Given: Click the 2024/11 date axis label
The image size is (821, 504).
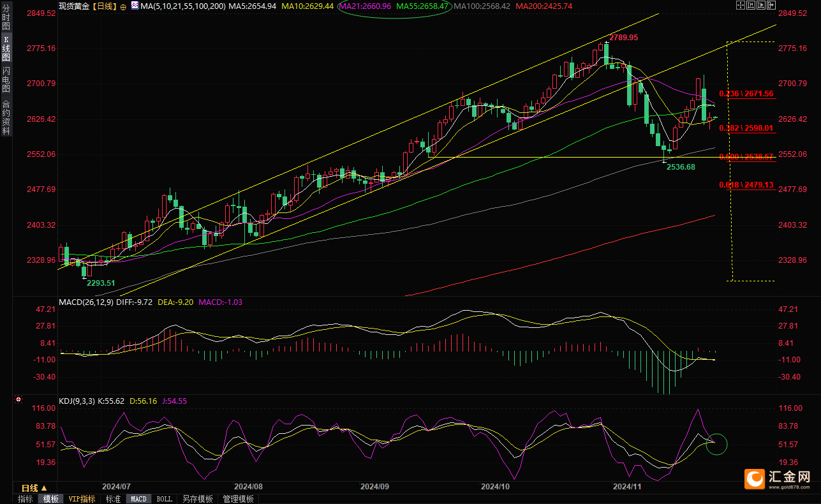Looking at the screenshot, I should tap(627, 486).
